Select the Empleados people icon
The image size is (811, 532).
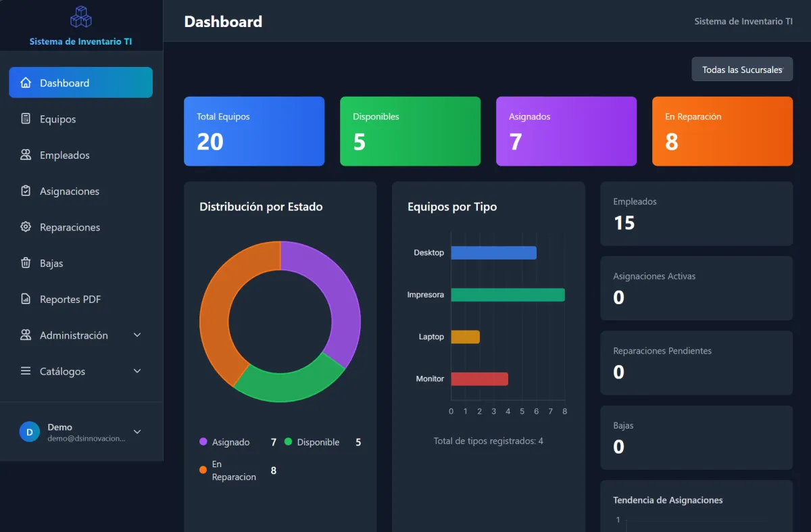coord(26,155)
